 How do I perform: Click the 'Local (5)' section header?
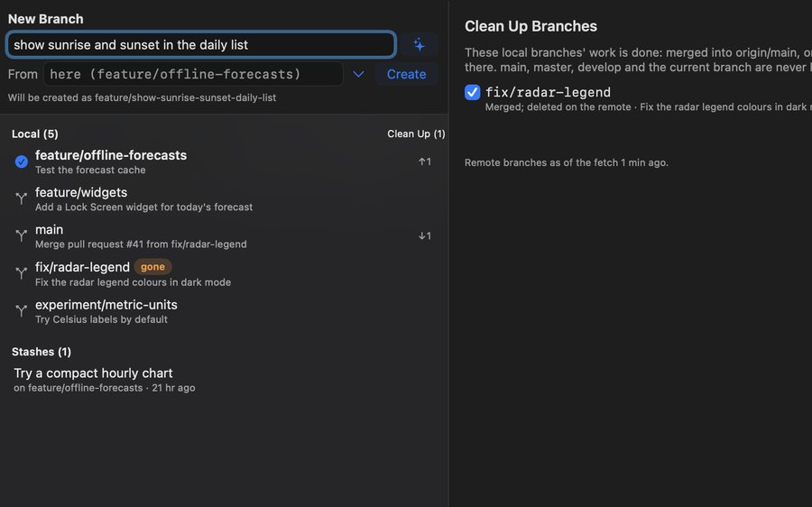[34, 134]
